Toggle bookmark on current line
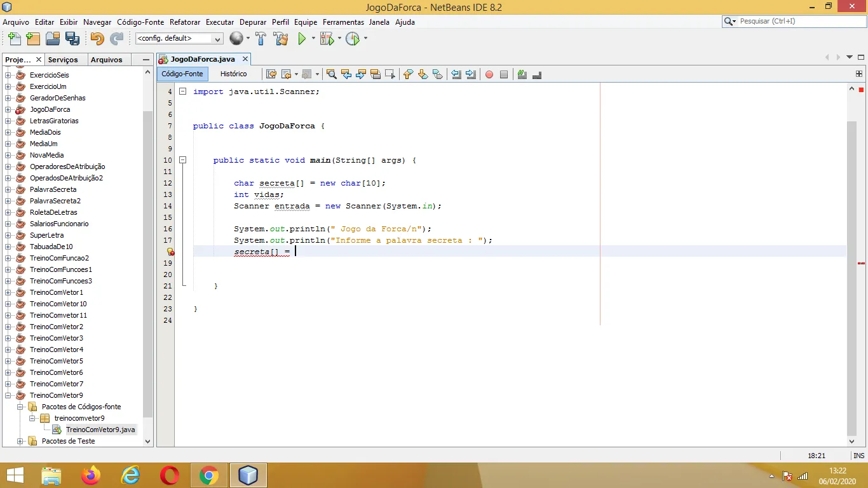The image size is (868, 488). [x=437, y=74]
